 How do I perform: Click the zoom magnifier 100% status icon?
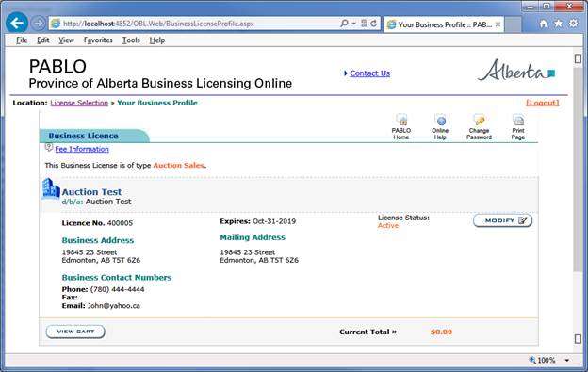(x=532, y=360)
